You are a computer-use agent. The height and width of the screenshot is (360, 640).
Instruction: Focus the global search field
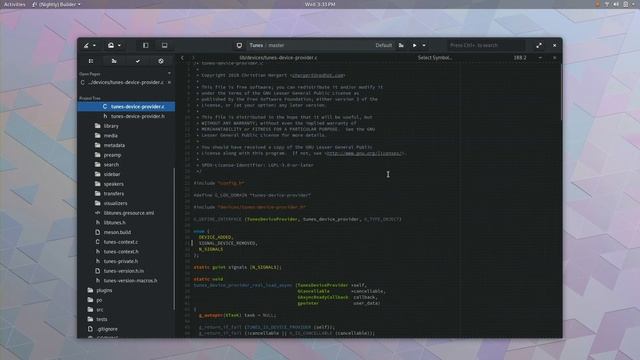click(486, 45)
